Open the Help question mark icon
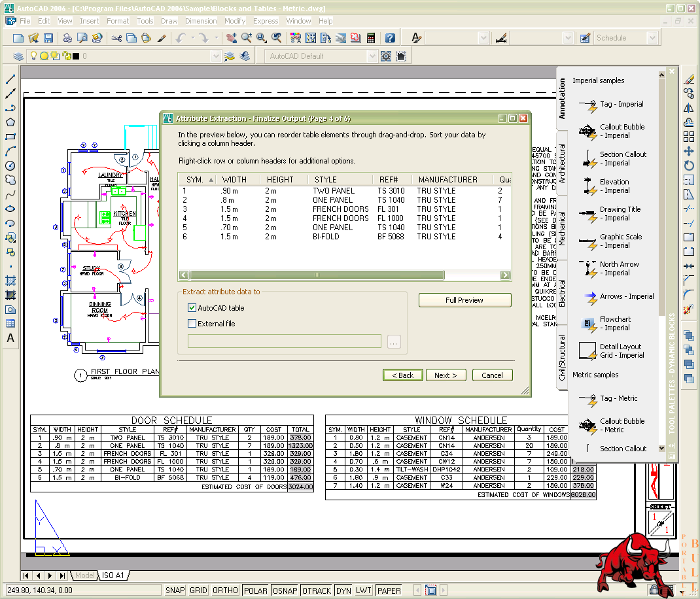 coord(390,38)
